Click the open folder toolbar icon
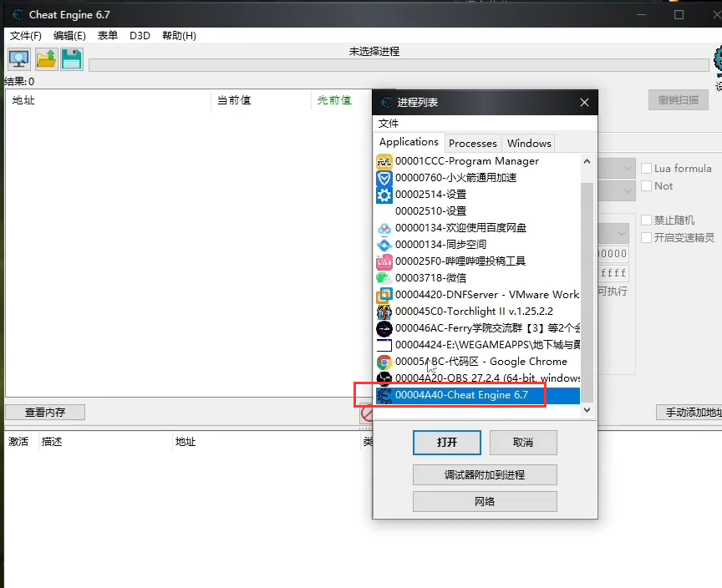This screenshot has width=722, height=588. coord(46,59)
